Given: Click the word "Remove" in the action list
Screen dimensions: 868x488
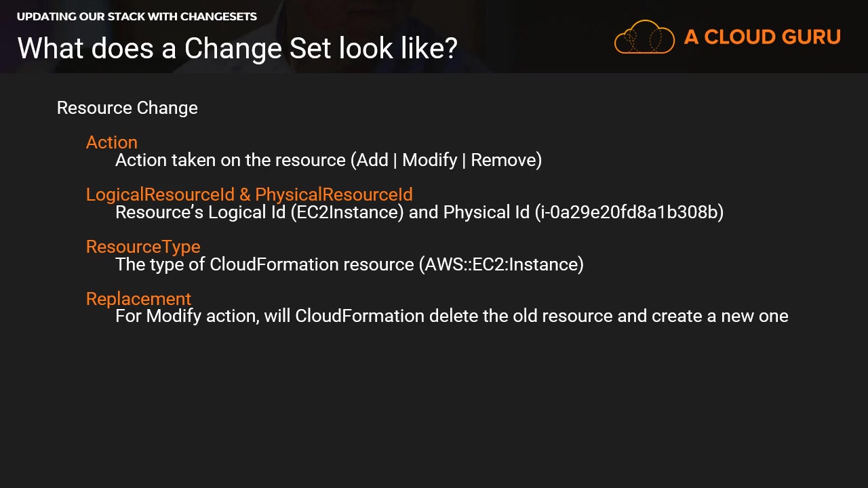Looking at the screenshot, I should tap(504, 160).
